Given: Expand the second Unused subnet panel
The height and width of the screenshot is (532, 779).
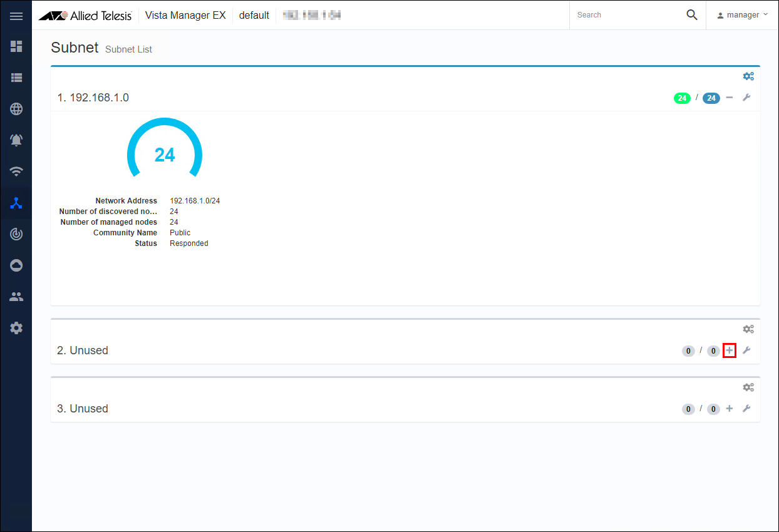Looking at the screenshot, I should tap(730, 350).
